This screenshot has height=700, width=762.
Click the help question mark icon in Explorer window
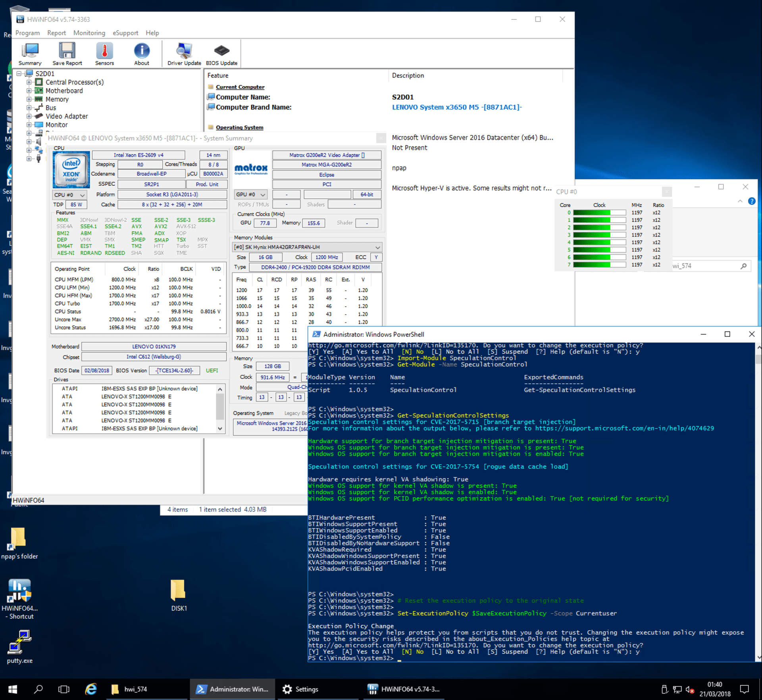[752, 201]
